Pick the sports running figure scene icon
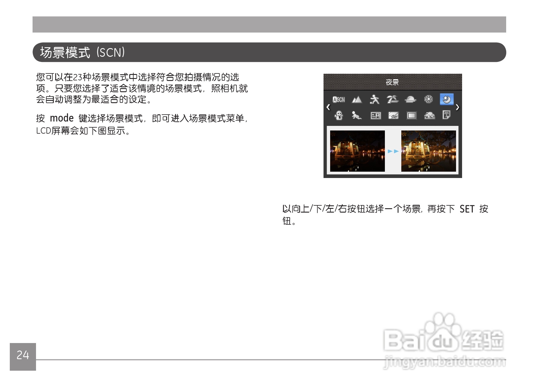Viewport: 539px width, 392px height. (375, 99)
